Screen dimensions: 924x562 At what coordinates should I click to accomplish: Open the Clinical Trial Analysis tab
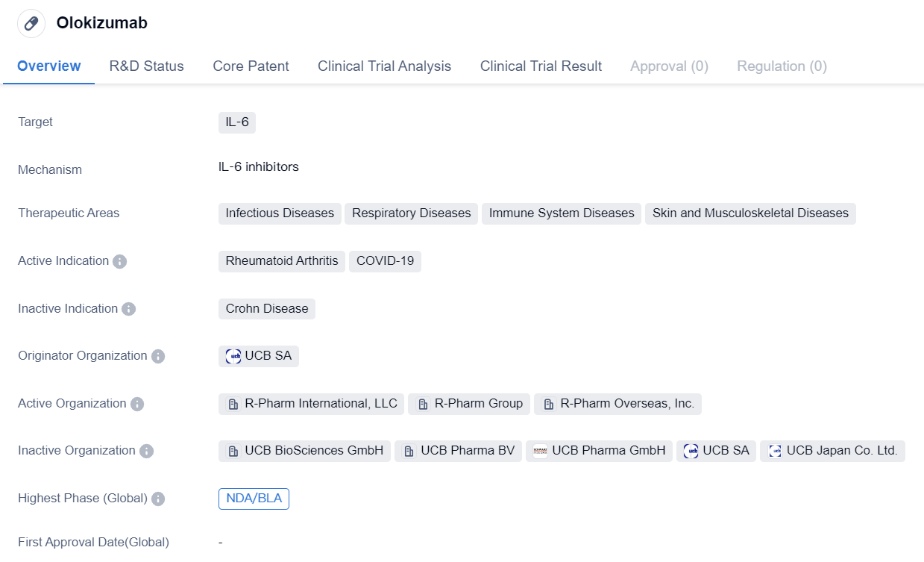coord(384,66)
